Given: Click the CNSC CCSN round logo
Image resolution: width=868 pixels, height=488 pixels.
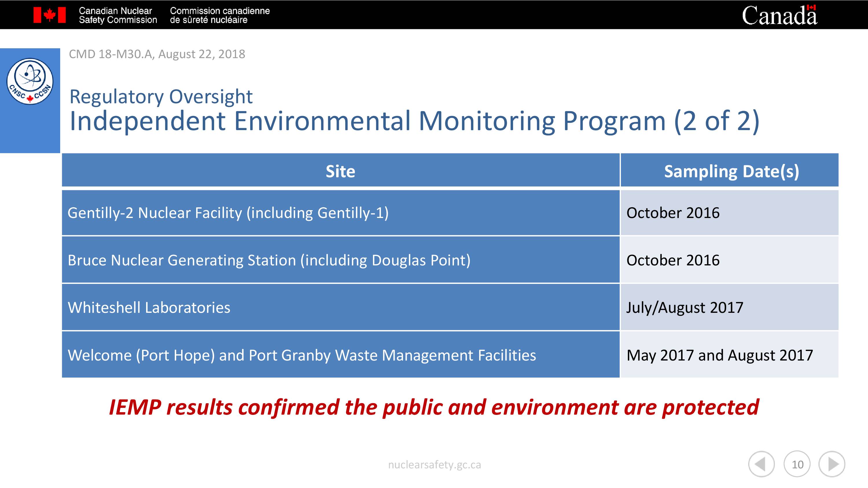Looking at the screenshot, I should [30, 81].
